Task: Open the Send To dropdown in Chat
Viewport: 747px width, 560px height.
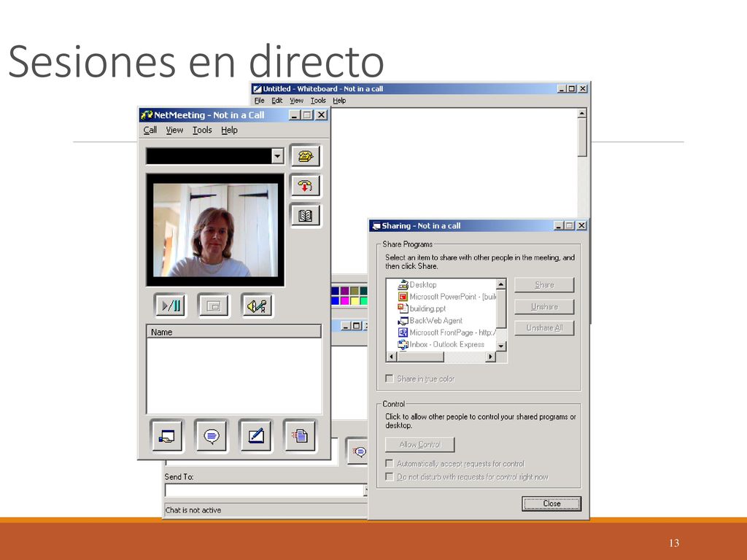Action: (x=366, y=490)
